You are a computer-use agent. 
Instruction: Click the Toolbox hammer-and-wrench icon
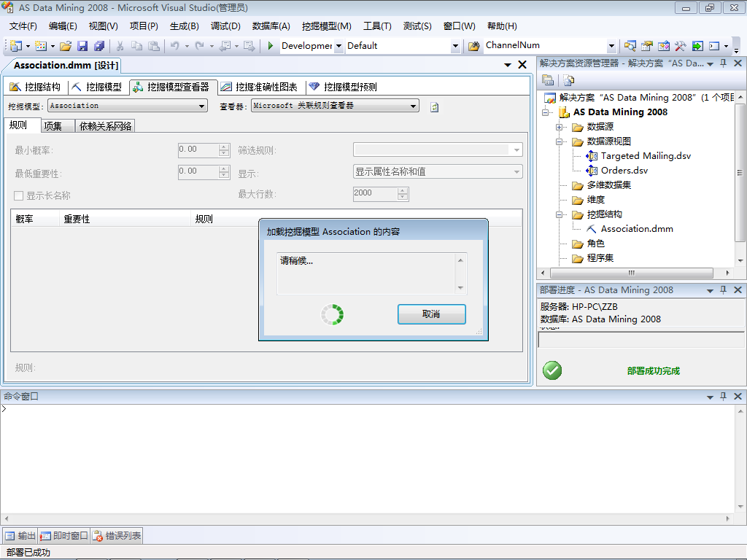tap(681, 46)
